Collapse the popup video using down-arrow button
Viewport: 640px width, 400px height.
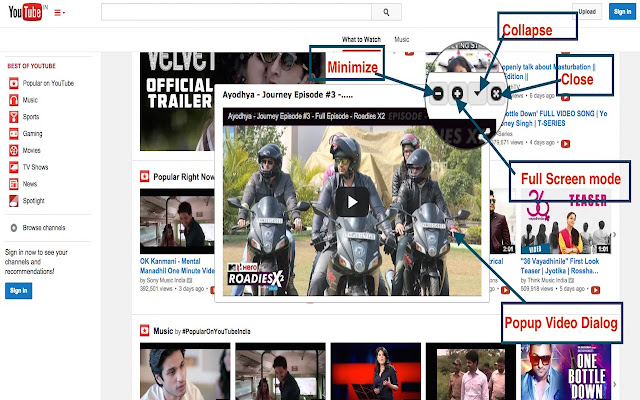pyautogui.click(x=477, y=93)
